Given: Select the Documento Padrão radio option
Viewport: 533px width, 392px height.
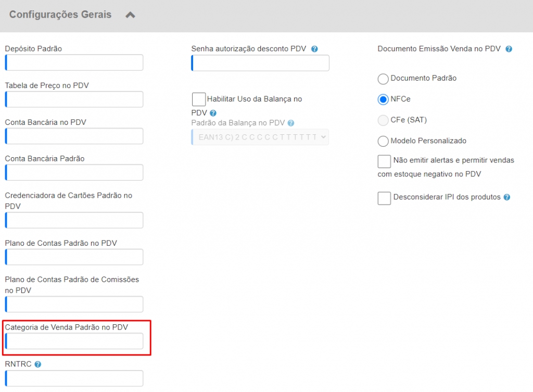Looking at the screenshot, I should [383, 79].
